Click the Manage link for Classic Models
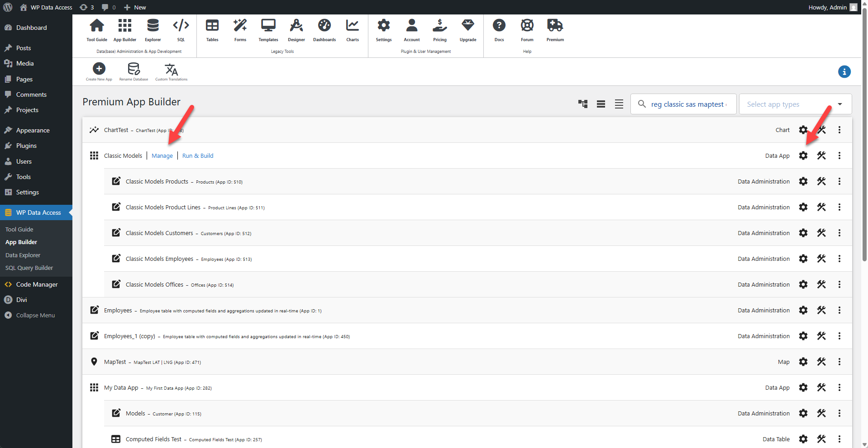Screen dimensions: 868x448 pyautogui.click(x=162, y=156)
